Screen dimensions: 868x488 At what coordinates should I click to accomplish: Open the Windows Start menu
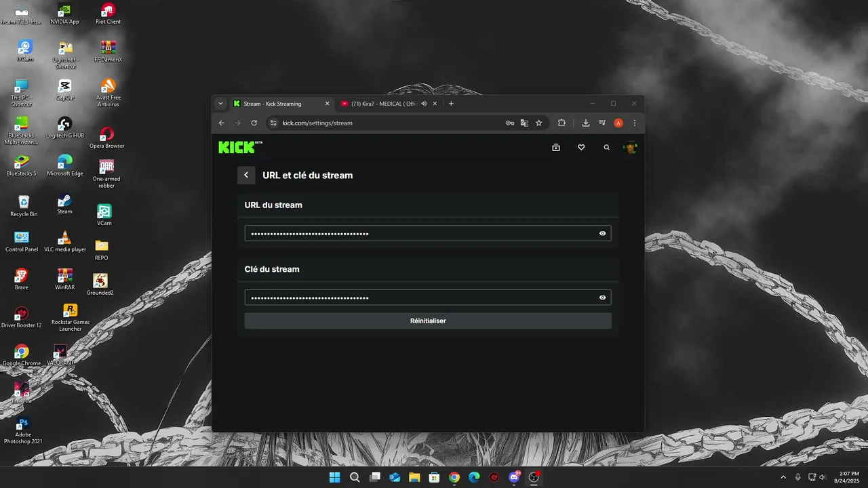pyautogui.click(x=334, y=477)
